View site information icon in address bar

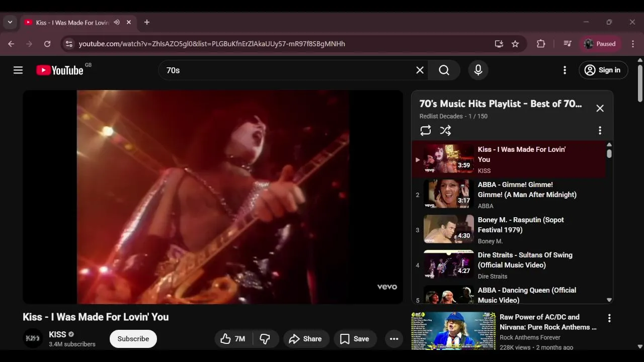tap(69, 44)
